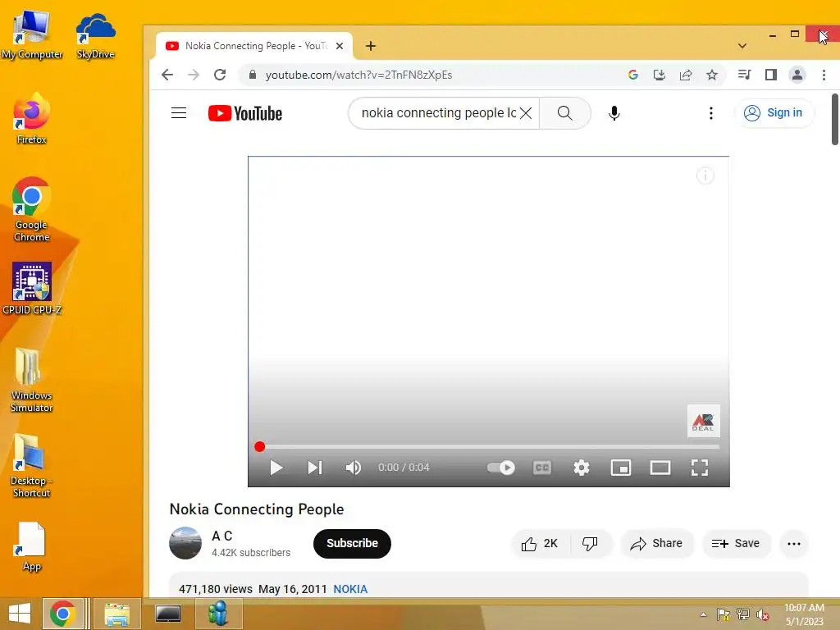
Task: Bookmark this page with the star
Action: [x=712, y=75]
